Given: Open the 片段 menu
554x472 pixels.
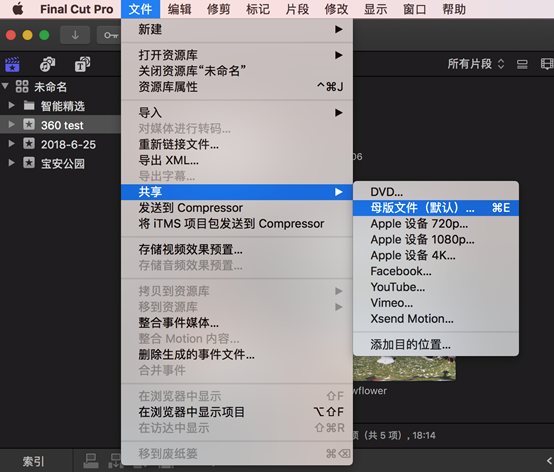Looking at the screenshot, I should pyautogui.click(x=297, y=9).
